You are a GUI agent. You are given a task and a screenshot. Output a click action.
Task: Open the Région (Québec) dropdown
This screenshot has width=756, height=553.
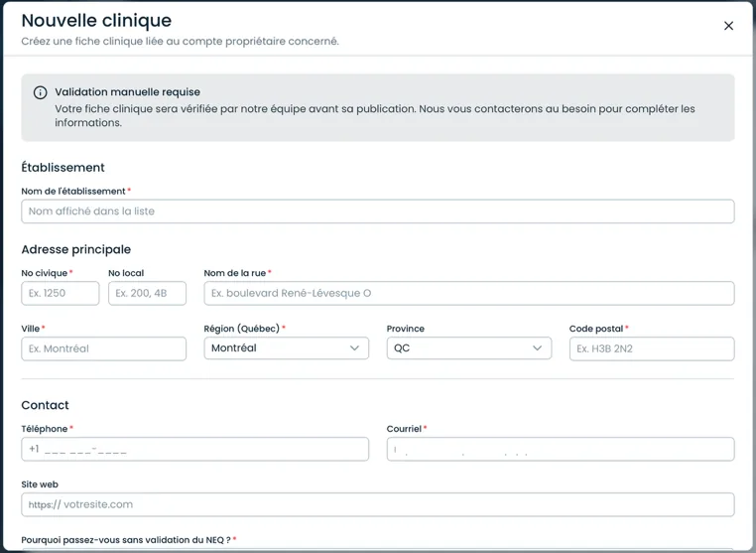(x=287, y=348)
